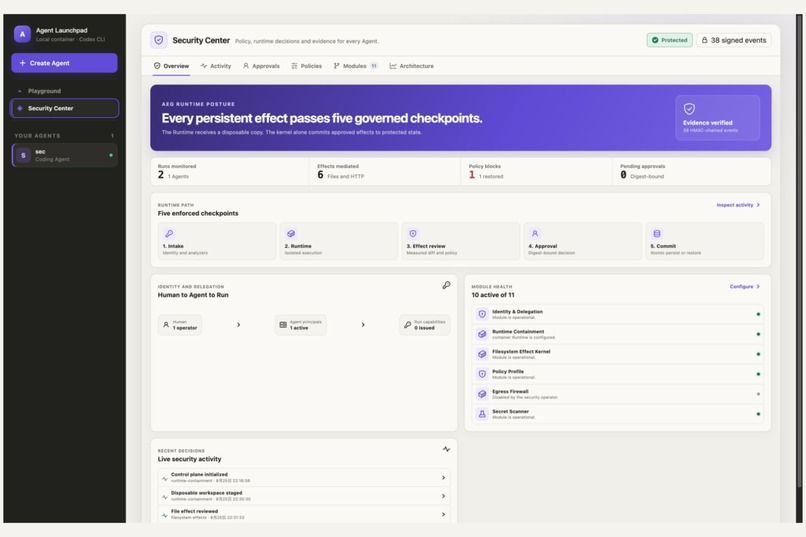Viewport: 806px width, 537px height.
Task: Click the sec agent avatar icon
Action: coord(23,155)
